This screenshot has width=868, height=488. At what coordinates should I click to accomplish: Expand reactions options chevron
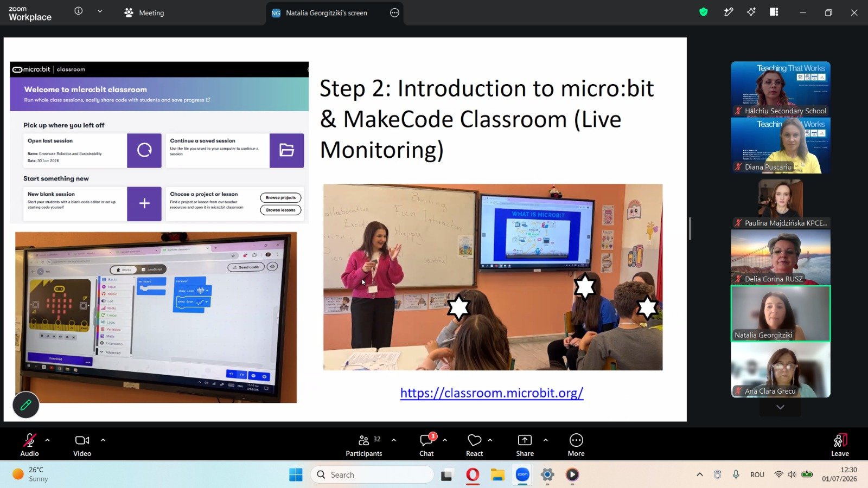pos(490,440)
